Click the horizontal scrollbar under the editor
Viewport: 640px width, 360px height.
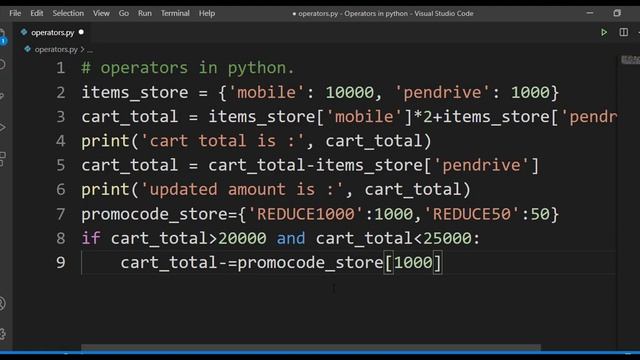click(x=311, y=347)
